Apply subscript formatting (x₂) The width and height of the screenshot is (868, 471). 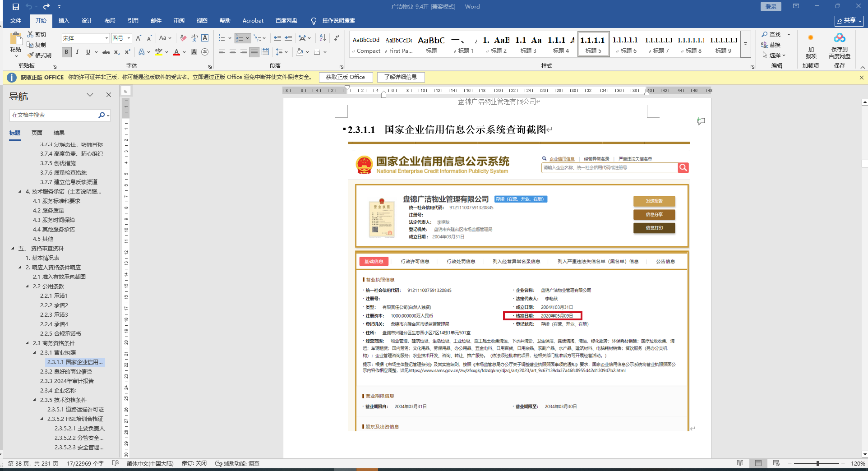coord(117,52)
